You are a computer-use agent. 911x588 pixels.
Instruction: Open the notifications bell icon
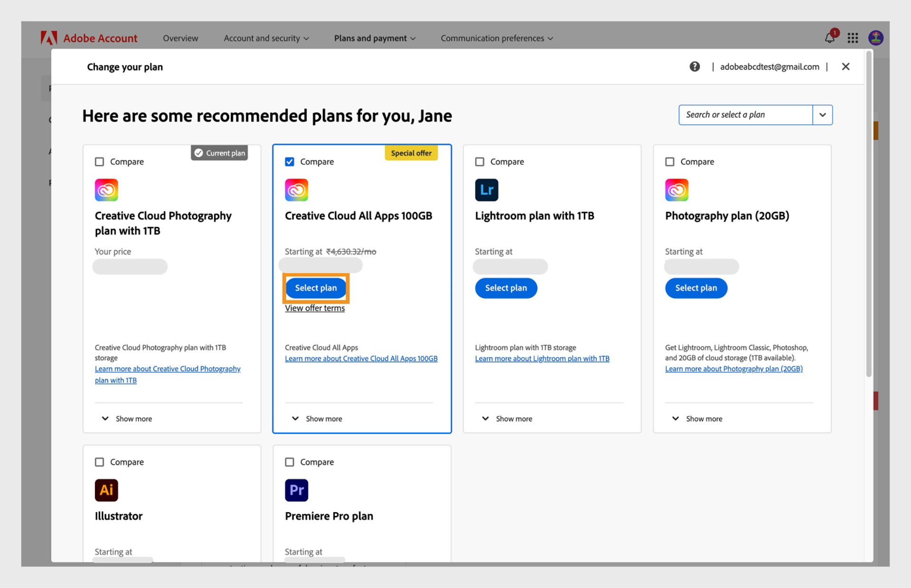point(829,38)
